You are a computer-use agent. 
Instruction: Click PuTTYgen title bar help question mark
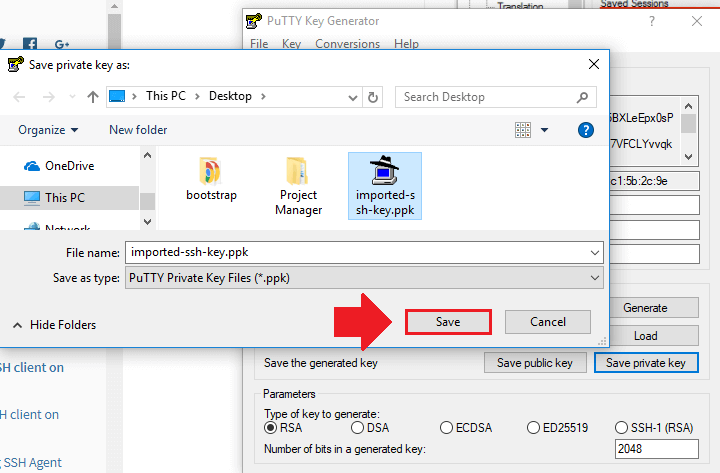pos(651,21)
